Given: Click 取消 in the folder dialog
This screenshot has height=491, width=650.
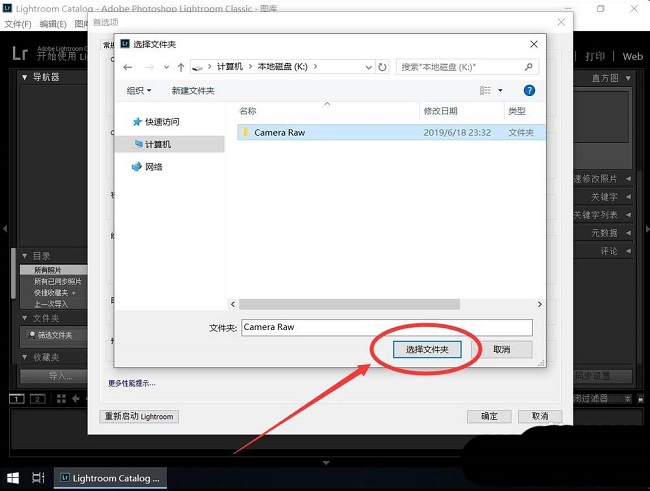Looking at the screenshot, I should click(x=502, y=349).
